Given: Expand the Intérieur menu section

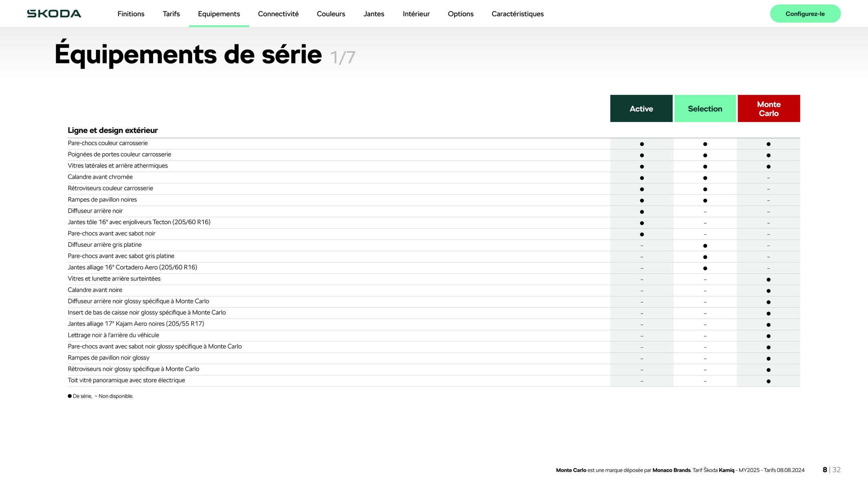Looking at the screenshot, I should point(415,13).
